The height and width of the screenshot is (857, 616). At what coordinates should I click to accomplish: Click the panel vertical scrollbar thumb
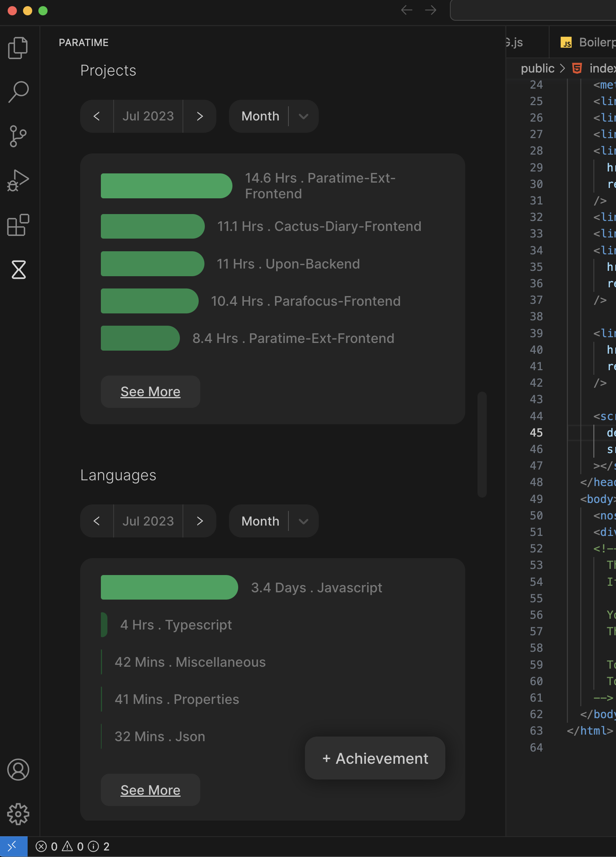pos(482,445)
